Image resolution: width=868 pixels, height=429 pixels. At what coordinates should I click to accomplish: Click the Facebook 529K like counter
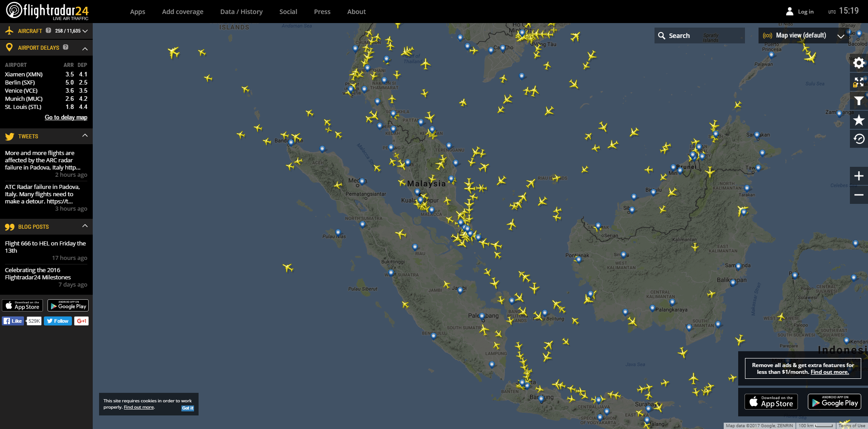coord(34,321)
